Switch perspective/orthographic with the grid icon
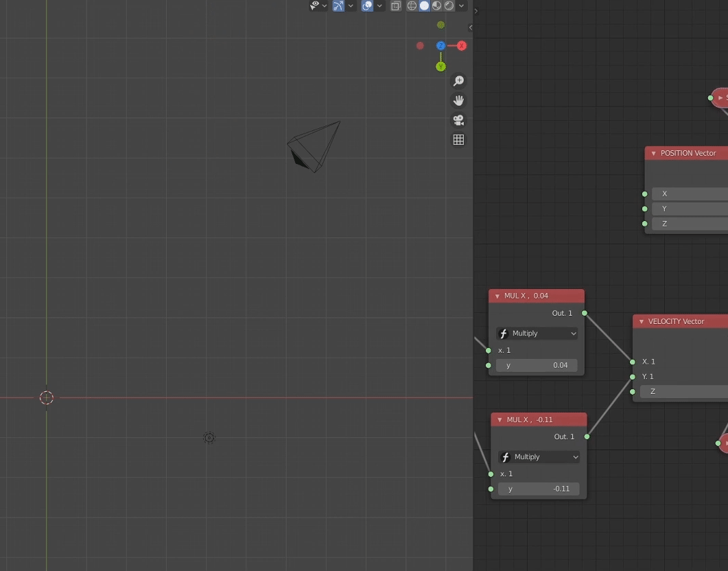This screenshot has width=728, height=571. pyautogui.click(x=458, y=139)
